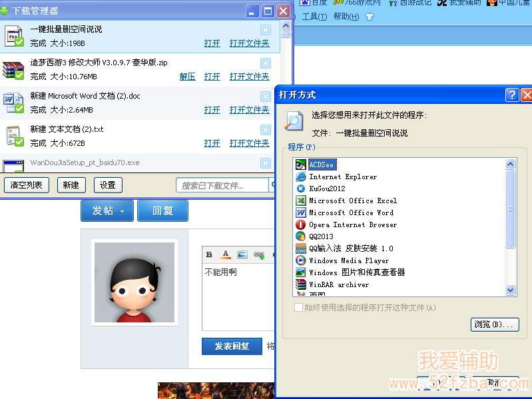Open the 发帖 dropdown button
532x399 pixels.
point(107,210)
